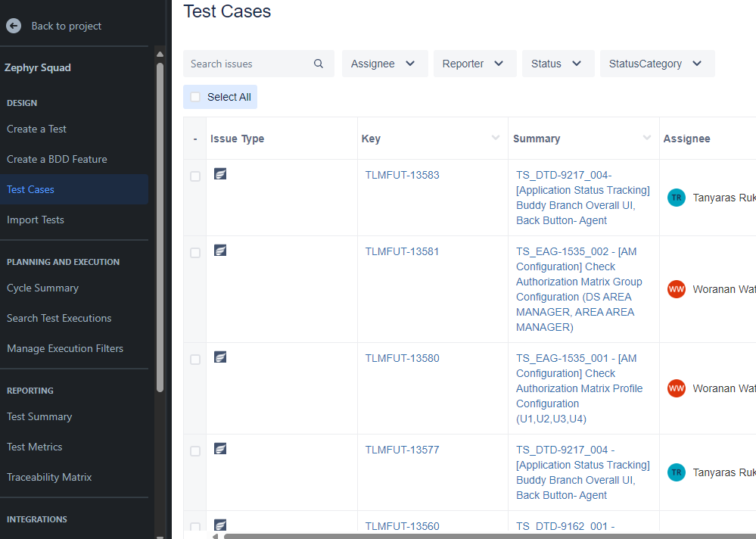Go to Traceability Matrix in sidebar

pyautogui.click(x=49, y=477)
